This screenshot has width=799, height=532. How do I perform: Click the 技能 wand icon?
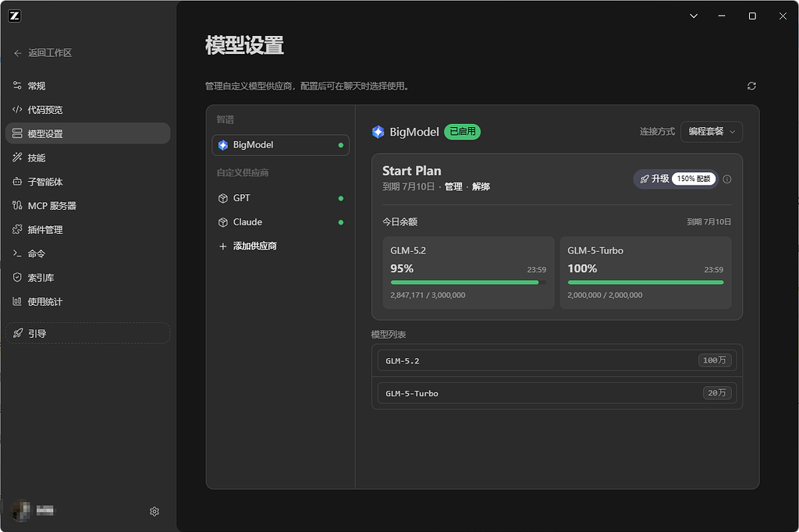click(17, 158)
